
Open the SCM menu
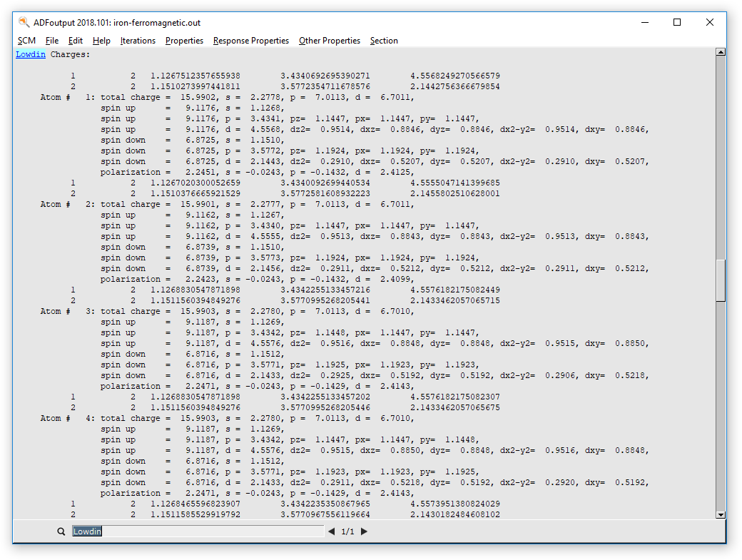pos(26,41)
